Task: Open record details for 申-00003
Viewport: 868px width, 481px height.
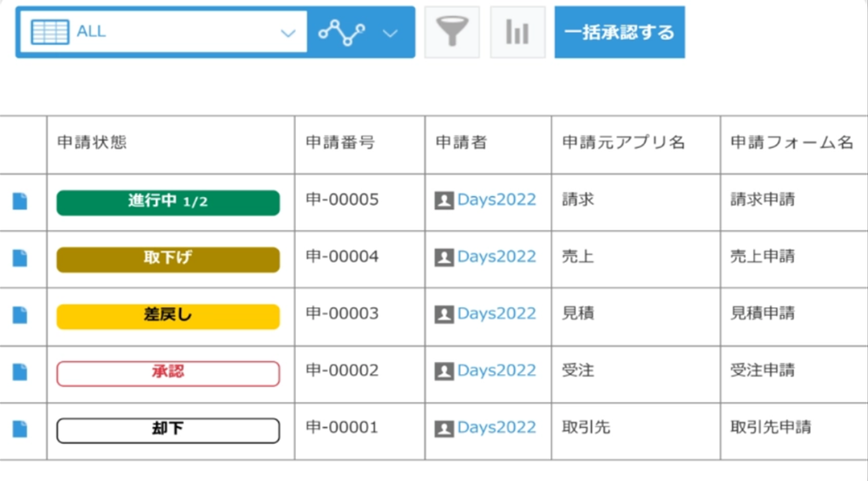Action: point(20,315)
